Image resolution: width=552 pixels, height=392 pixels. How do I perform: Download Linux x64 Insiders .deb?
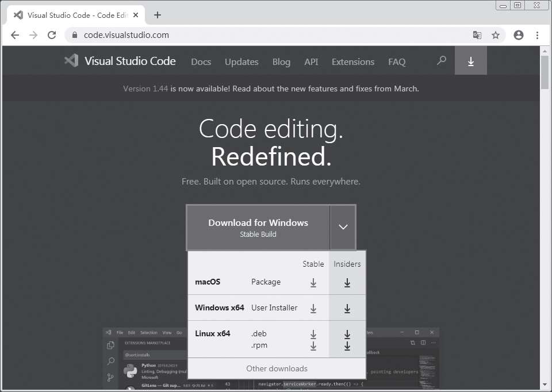coord(347,335)
